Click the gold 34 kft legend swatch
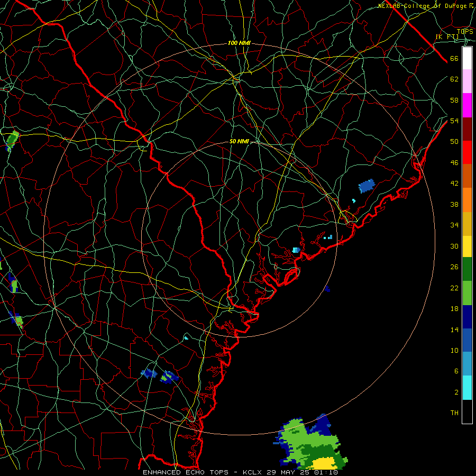Viewport: 476px width, 476px height. point(467,224)
